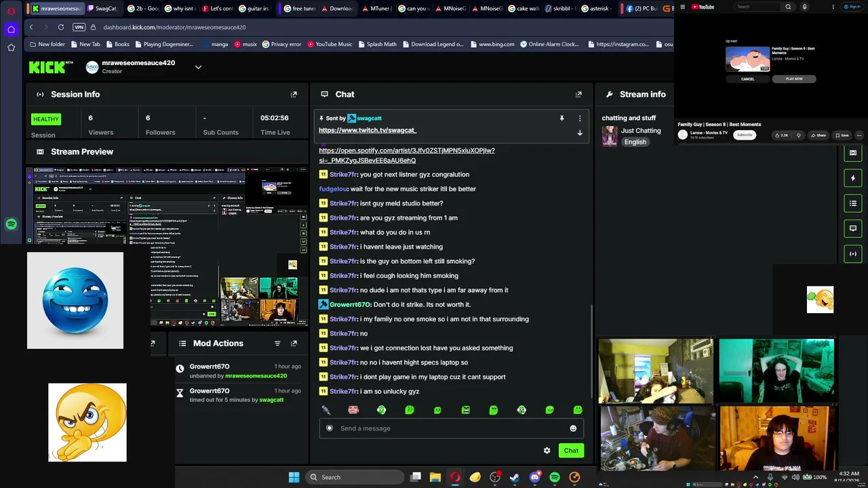The height and width of the screenshot is (488, 868).
Task: Open the YouTube Music bookmark
Action: tap(330, 44)
